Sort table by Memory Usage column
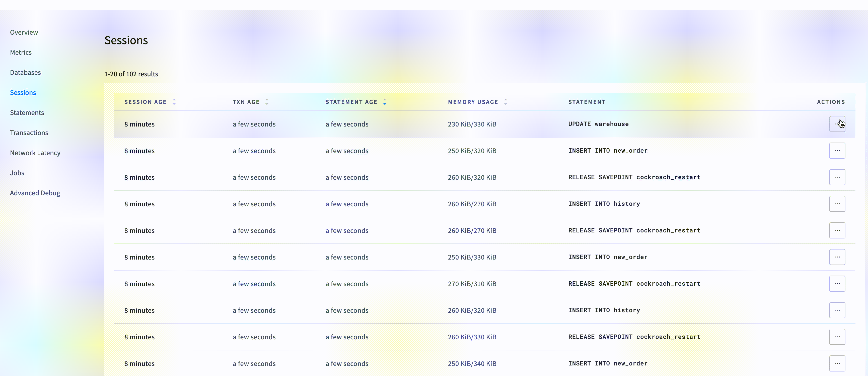Viewport: 868px width, 376px height. coord(473,102)
